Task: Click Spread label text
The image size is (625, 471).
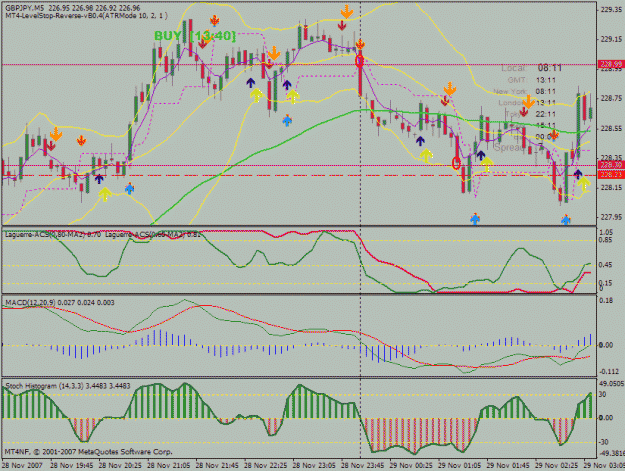Action: (508, 147)
